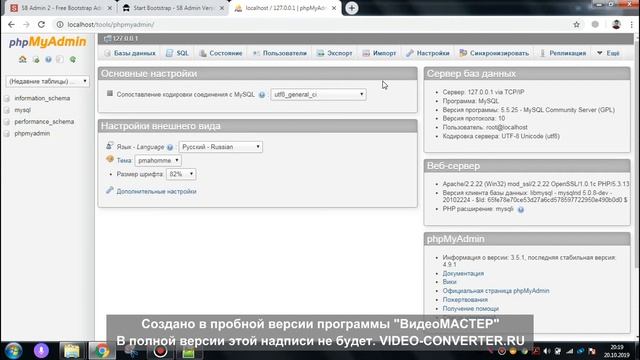The height and width of the screenshot is (360, 640).
Task: Click the faded document icon in sidebar
Action: pyautogui.click(x=60, y=60)
